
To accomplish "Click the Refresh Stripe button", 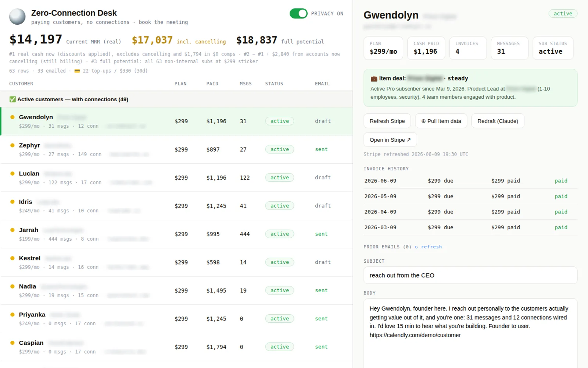I will click(x=387, y=121).
